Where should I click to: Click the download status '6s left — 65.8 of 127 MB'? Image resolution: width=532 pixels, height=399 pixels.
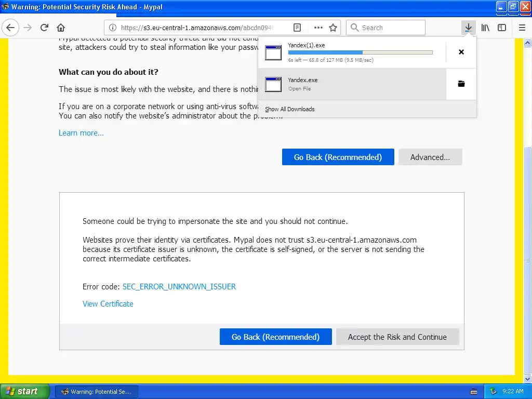click(331, 60)
